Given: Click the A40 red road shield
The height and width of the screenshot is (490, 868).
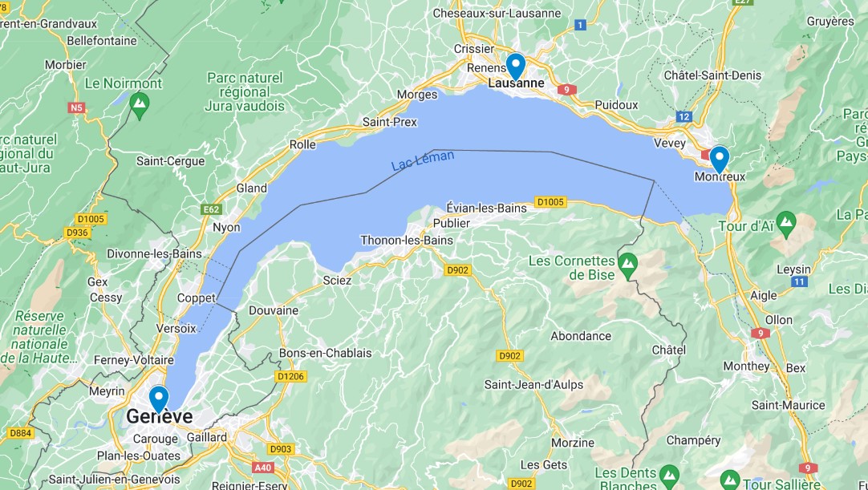Looking at the screenshot, I should [263, 468].
